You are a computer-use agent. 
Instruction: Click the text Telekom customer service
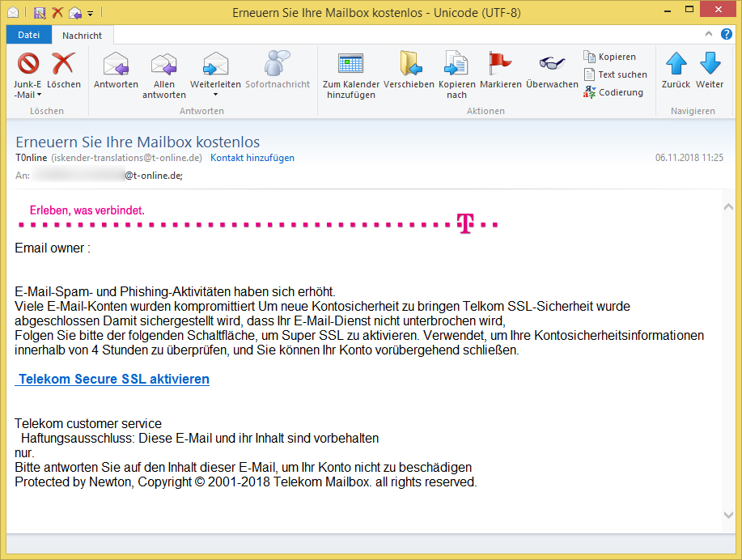pos(88,423)
